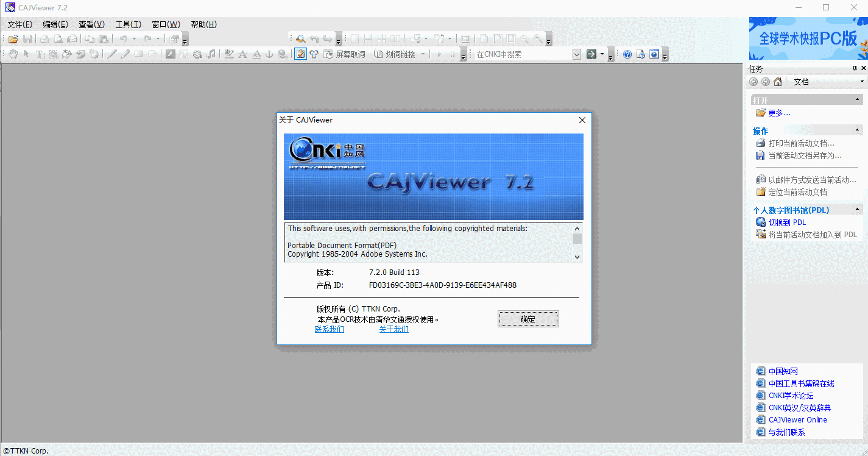This screenshot has height=456, width=868.
Task: Click the Print icon in the top toolbar
Action: pyautogui.click(x=45, y=39)
